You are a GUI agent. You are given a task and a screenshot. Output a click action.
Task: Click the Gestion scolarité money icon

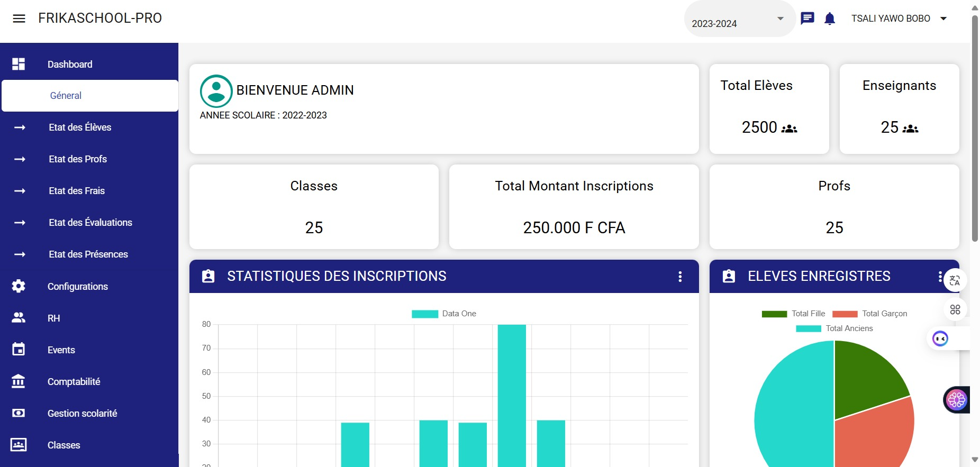pos(19,413)
